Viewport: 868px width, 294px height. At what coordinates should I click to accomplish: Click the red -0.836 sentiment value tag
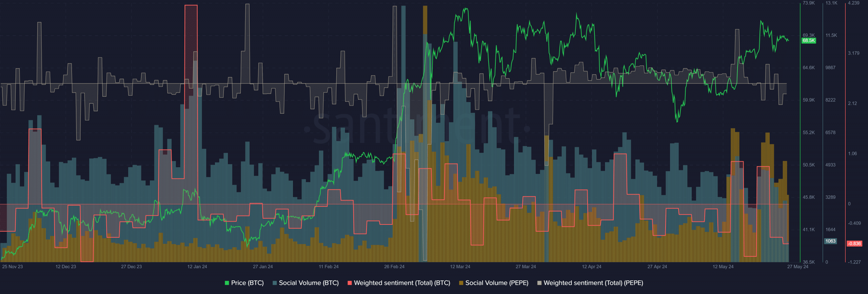click(x=854, y=243)
